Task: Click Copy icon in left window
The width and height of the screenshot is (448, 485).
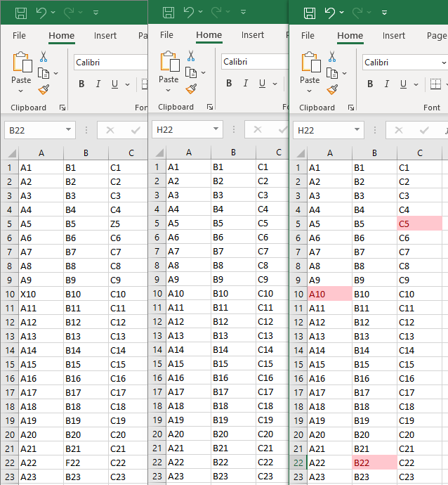Action: tap(44, 73)
